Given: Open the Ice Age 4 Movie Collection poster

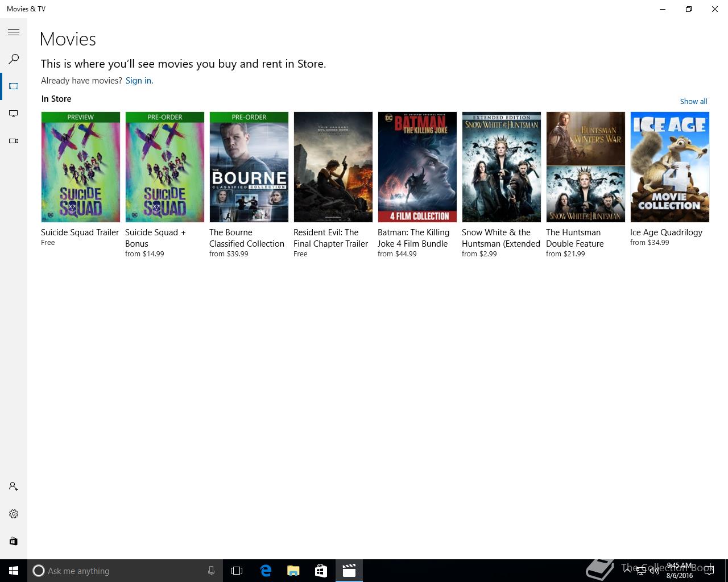Looking at the screenshot, I should 670,167.
